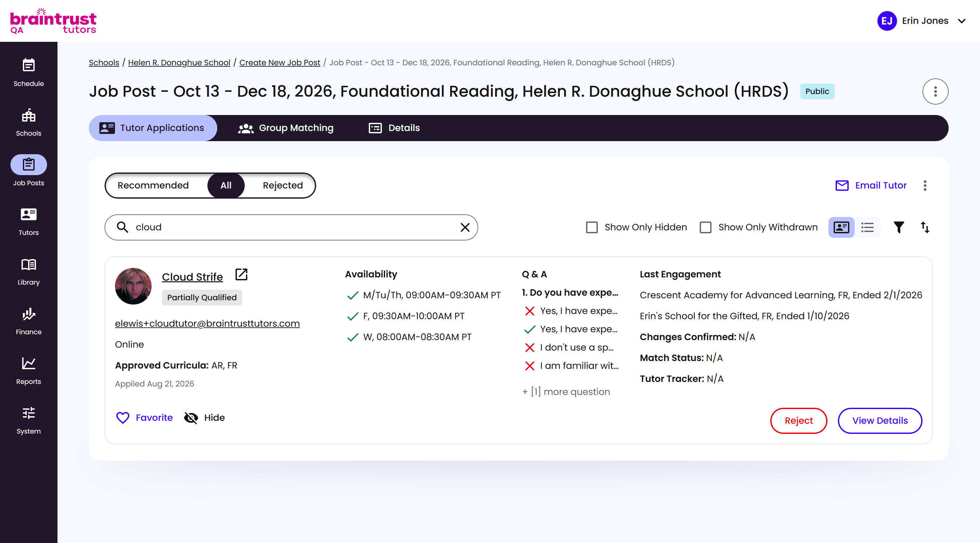Click in the search input containing cloud
This screenshot has height=543, width=980.
pos(291,227)
